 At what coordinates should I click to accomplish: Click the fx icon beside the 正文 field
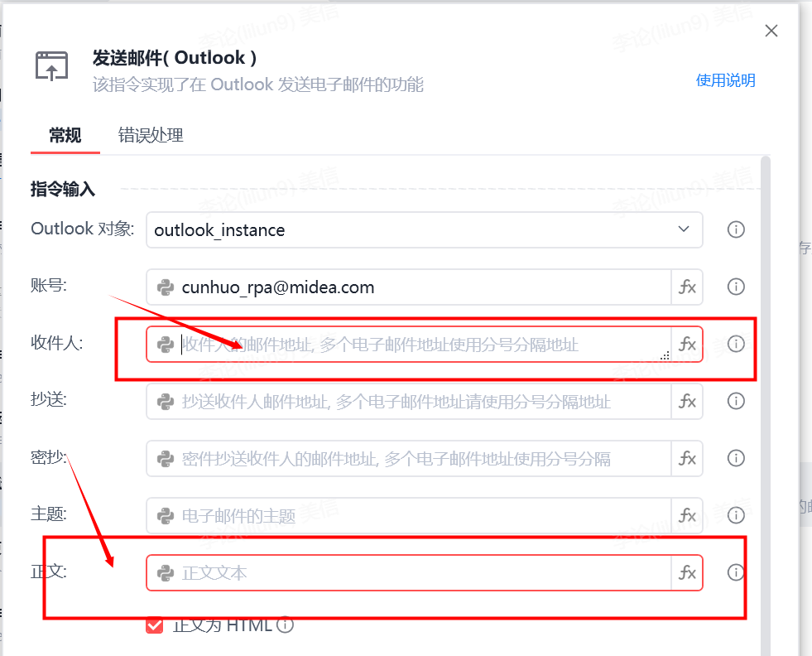(687, 572)
